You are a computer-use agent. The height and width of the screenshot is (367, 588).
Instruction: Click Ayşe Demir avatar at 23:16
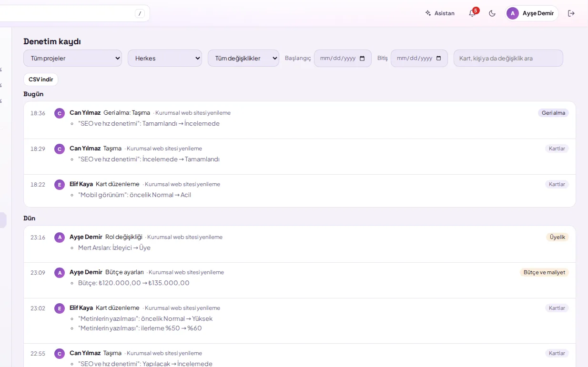point(60,237)
